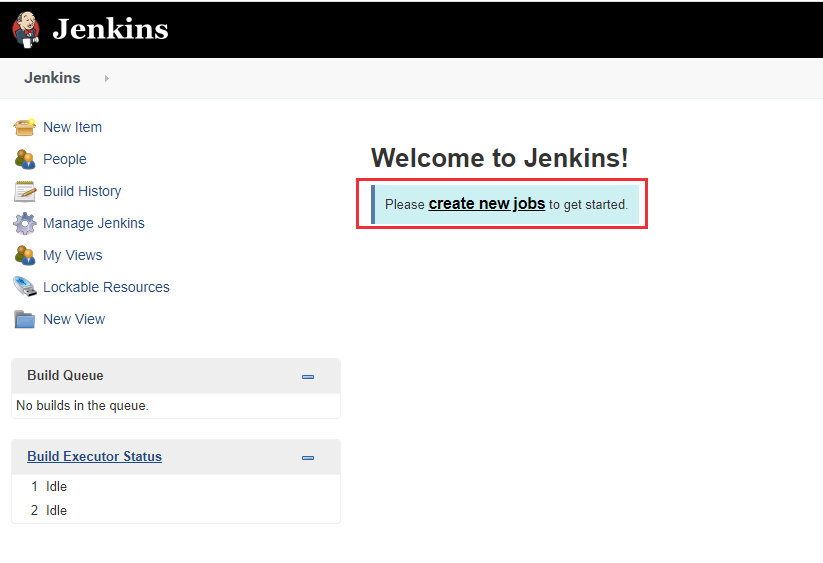823x563 pixels.
Task: Collapse the Build Queue panel
Action: [308, 377]
